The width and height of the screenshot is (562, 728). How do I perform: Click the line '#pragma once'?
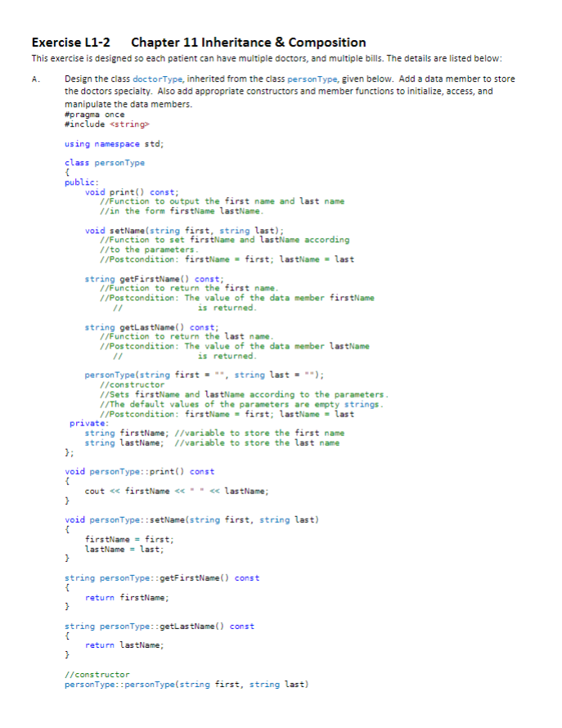coord(95,115)
